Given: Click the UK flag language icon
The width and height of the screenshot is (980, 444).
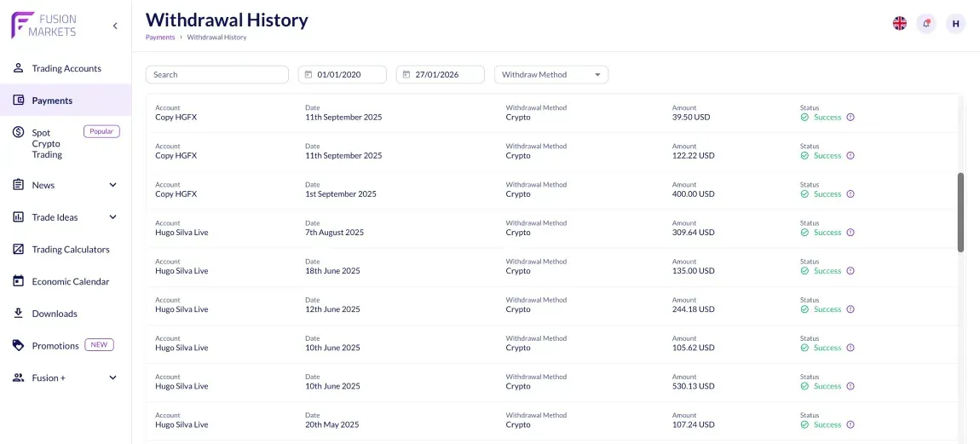Looking at the screenshot, I should coord(899,24).
